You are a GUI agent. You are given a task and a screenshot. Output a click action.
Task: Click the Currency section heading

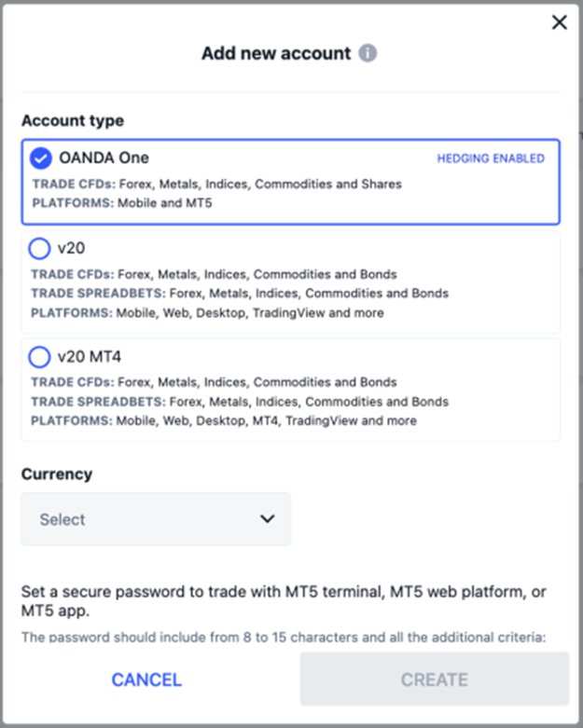tap(57, 474)
